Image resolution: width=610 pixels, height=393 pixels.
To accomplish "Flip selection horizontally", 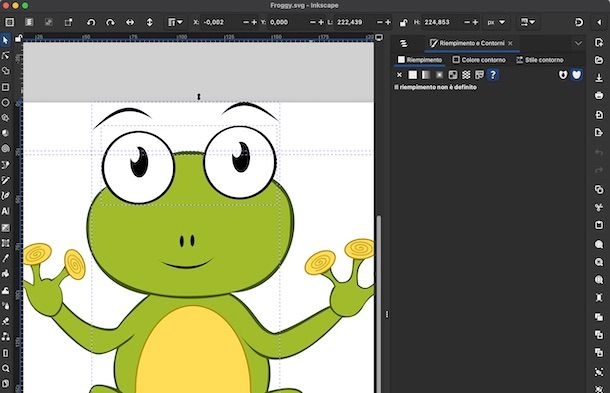I will tap(130, 22).
